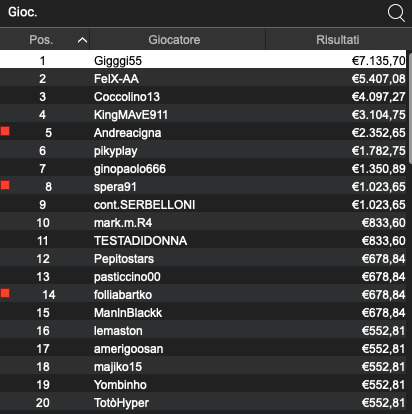Select the Coccolino13 row
Image resolution: width=412 pixels, height=414 pixels.
203,97
